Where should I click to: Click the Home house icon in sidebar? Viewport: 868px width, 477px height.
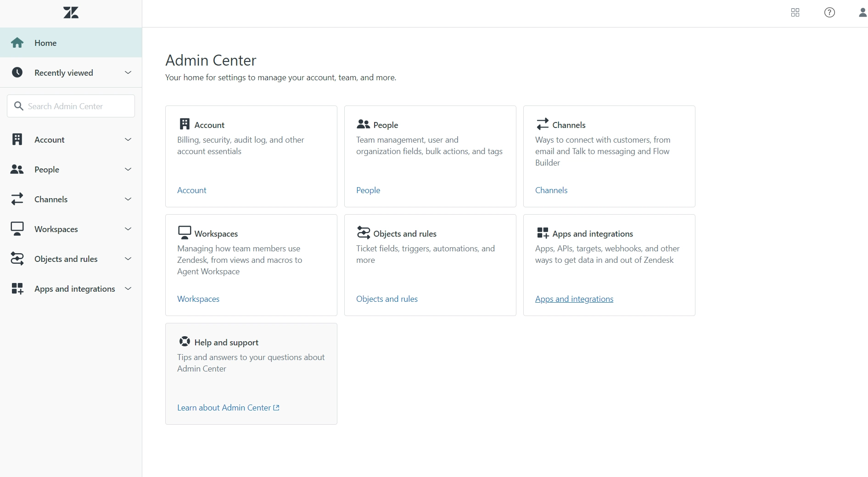click(17, 43)
